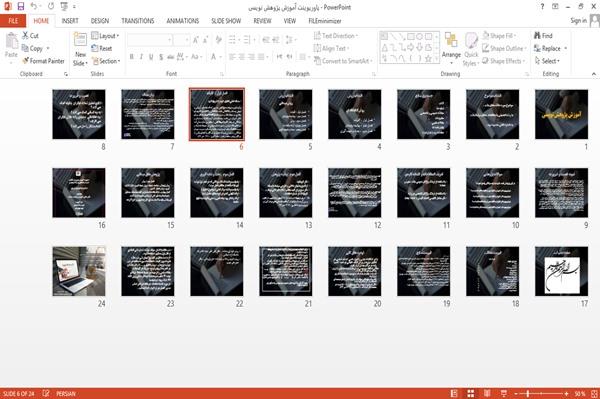Screen dimensions: 600x399
Task: Switch to Reading View in status bar
Action: click(x=487, y=394)
